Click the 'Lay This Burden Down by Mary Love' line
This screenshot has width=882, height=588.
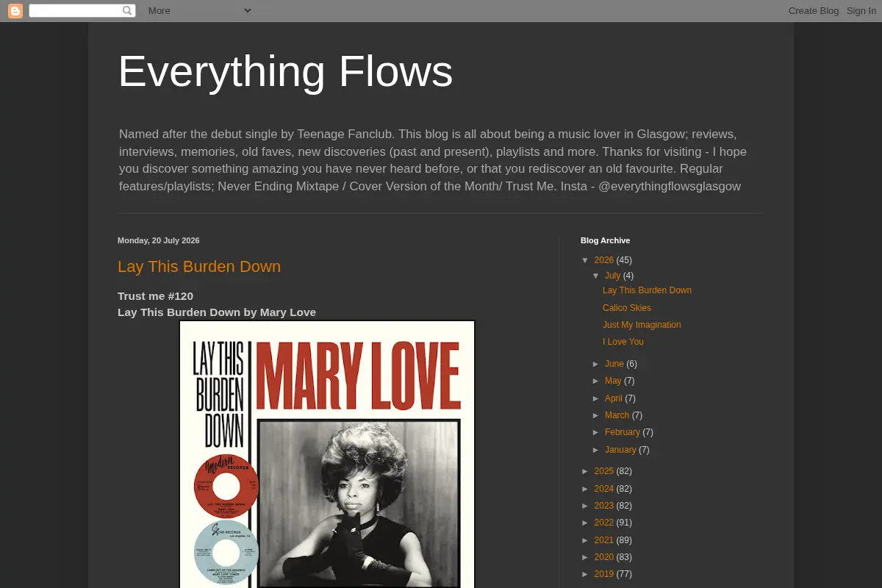[217, 312]
